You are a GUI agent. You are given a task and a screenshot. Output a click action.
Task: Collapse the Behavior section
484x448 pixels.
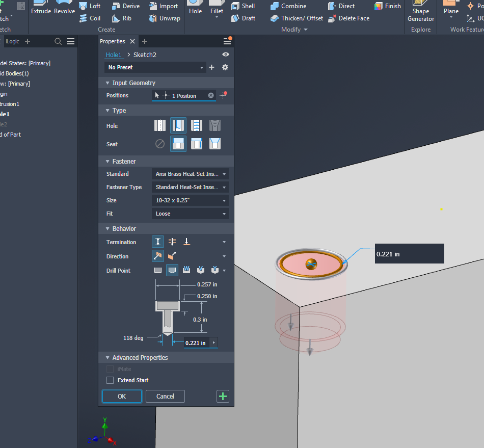point(107,228)
